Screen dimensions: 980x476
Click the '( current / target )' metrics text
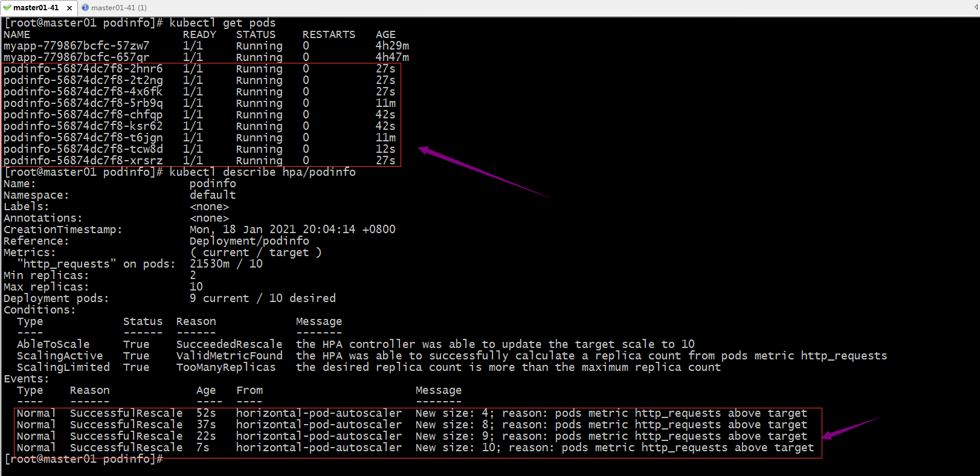pos(256,252)
